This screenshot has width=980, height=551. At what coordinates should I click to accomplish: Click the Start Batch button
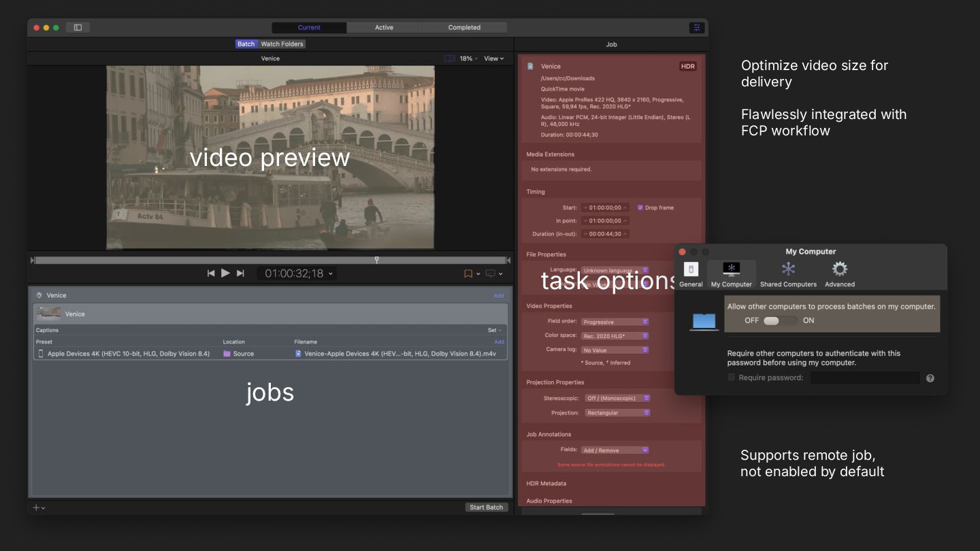click(x=486, y=507)
